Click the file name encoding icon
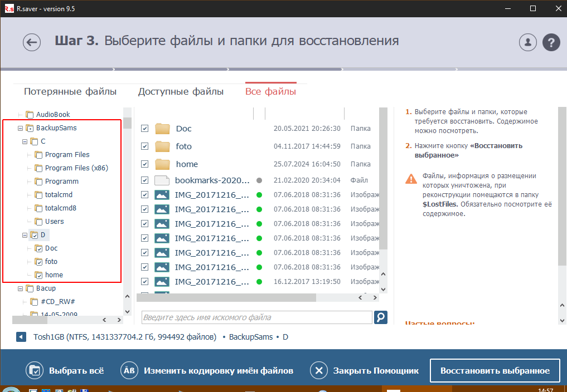The height and width of the screenshot is (392, 567). (x=129, y=371)
